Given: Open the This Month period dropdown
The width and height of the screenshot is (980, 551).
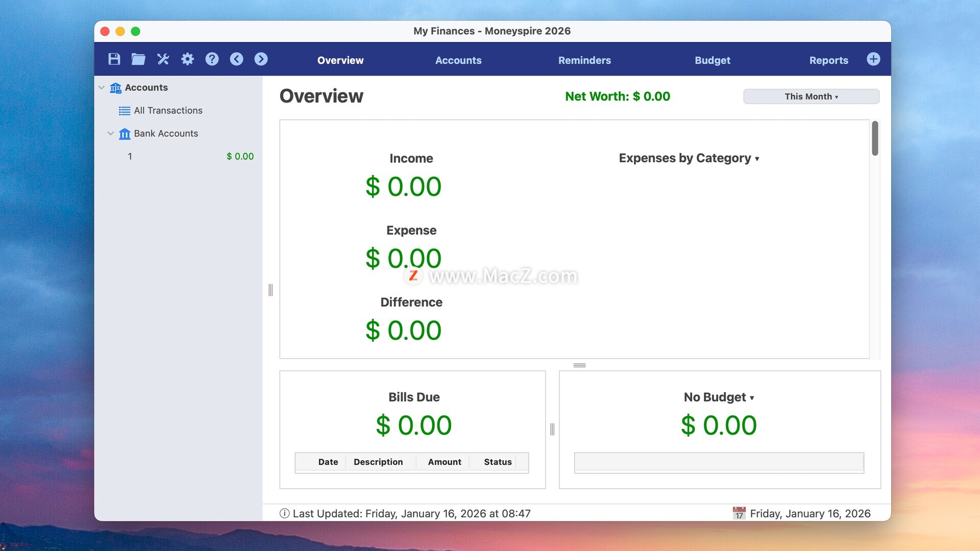Looking at the screenshot, I should click(x=811, y=96).
